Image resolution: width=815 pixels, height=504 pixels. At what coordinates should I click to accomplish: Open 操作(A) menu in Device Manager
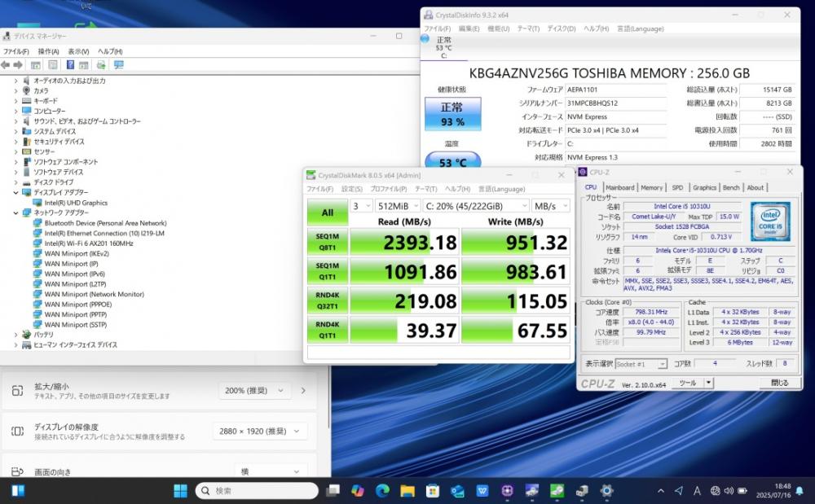coord(48,51)
